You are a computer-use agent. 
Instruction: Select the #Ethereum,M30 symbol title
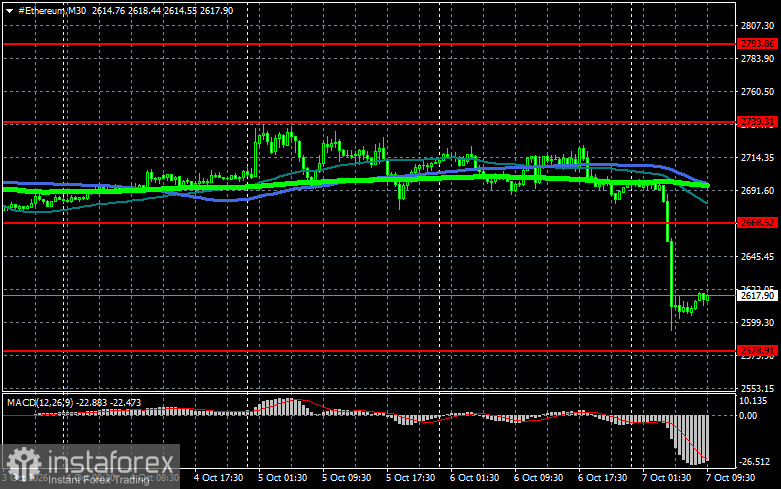52,10
